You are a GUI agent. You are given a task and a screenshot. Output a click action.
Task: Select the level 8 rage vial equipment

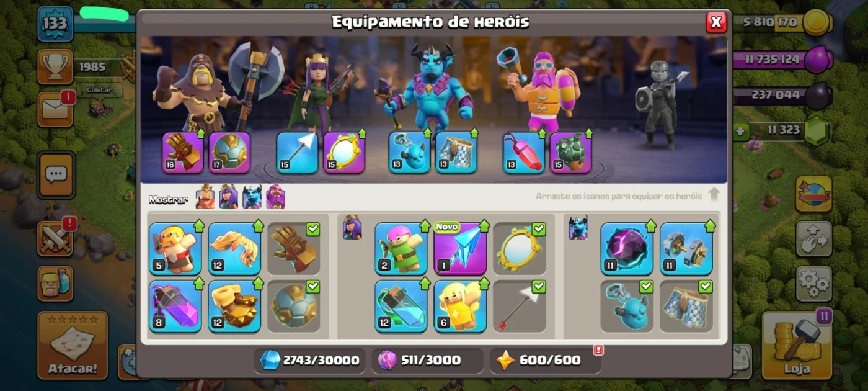tap(175, 306)
